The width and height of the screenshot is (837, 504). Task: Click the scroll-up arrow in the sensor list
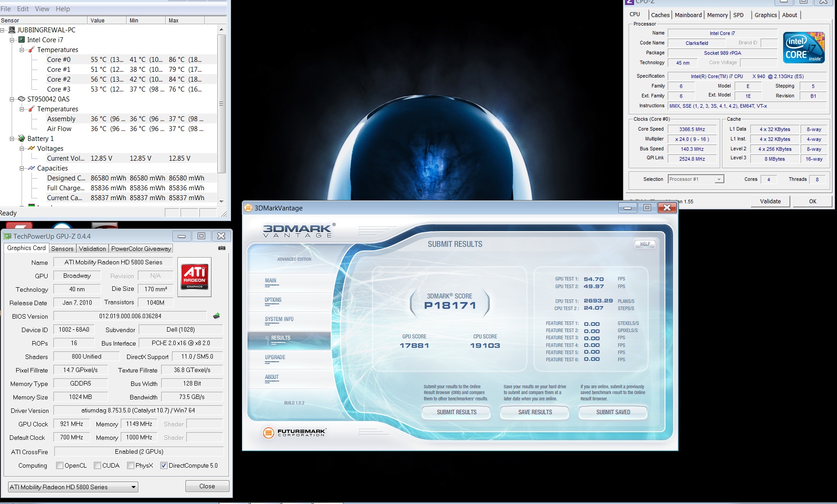[221, 30]
